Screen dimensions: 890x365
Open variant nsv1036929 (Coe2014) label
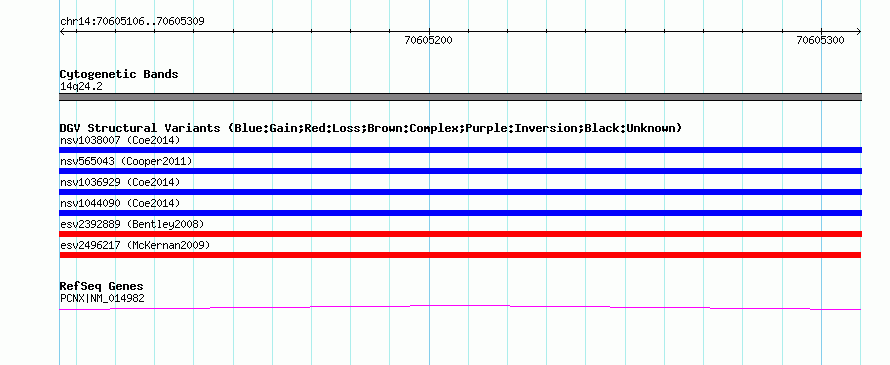(120, 182)
